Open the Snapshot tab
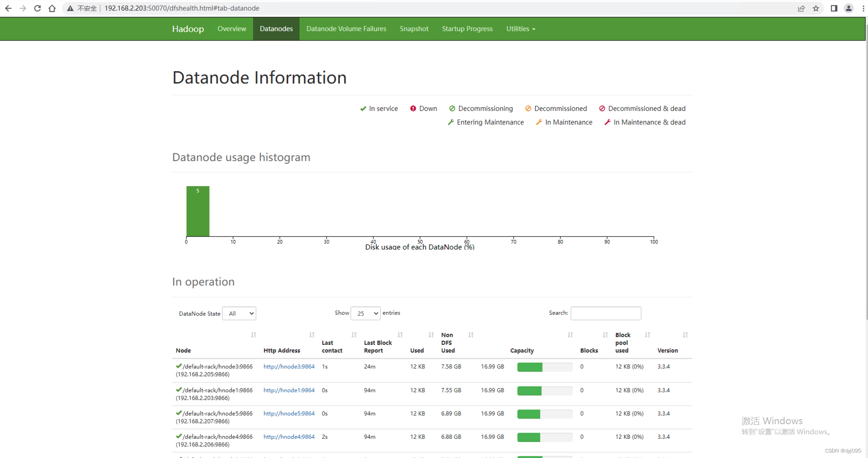This screenshot has height=458, width=868. tap(414, 29)
